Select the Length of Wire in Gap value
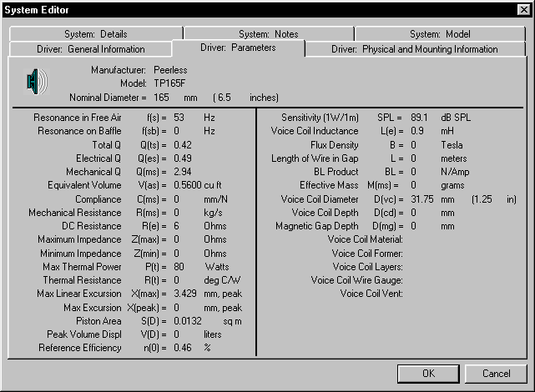The image size is (535, 392). coord(413,158)
